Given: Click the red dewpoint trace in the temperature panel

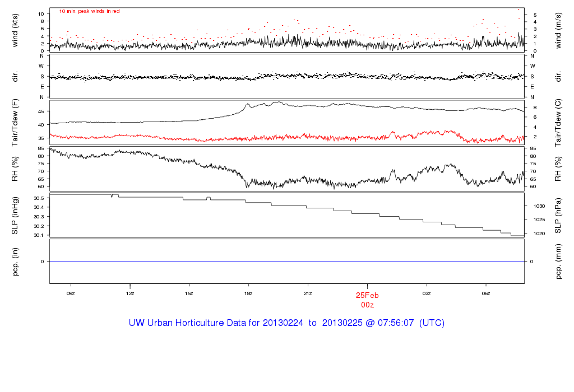Looking at the screenshot, I should [287, 137].
